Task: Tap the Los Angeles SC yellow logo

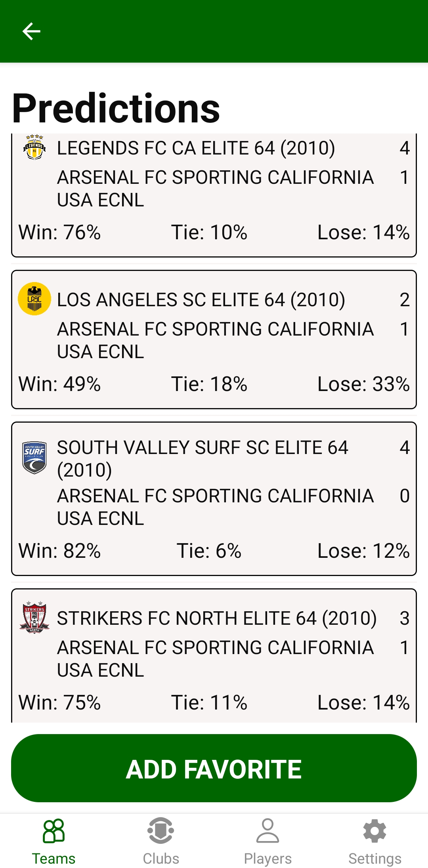Action: pyautogui.click(x=34, y=299)
